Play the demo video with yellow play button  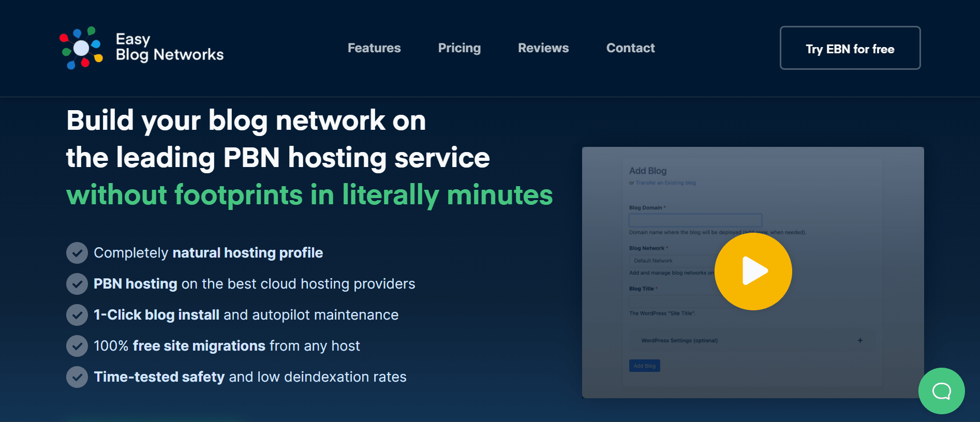(753, 271)
